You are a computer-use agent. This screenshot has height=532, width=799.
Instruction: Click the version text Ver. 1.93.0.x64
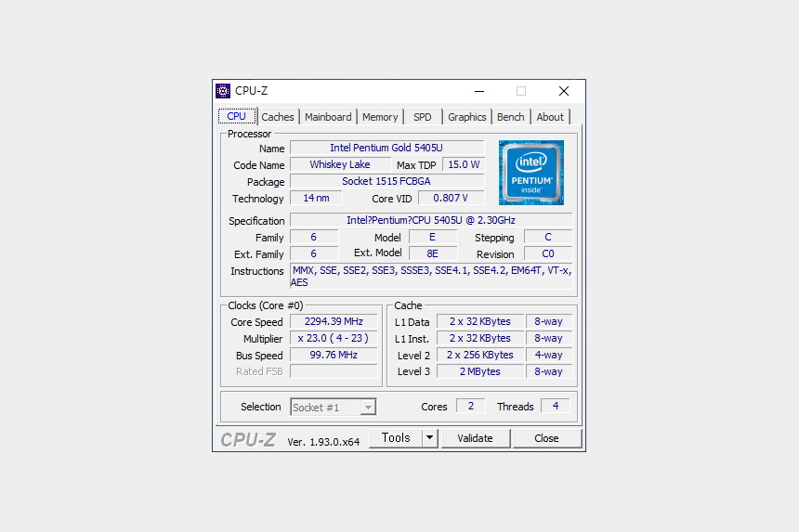(323, 442)
